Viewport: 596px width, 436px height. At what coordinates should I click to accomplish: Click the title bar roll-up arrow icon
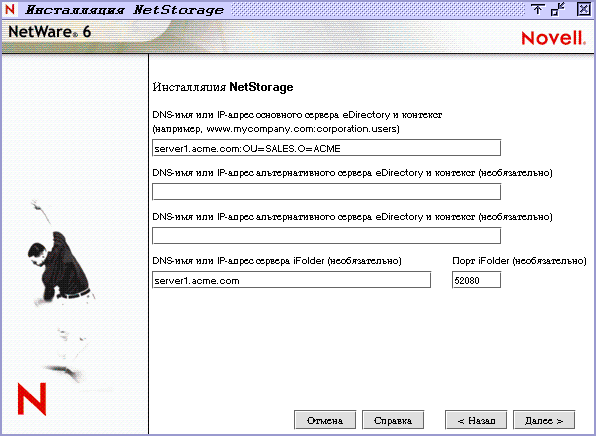537,9
